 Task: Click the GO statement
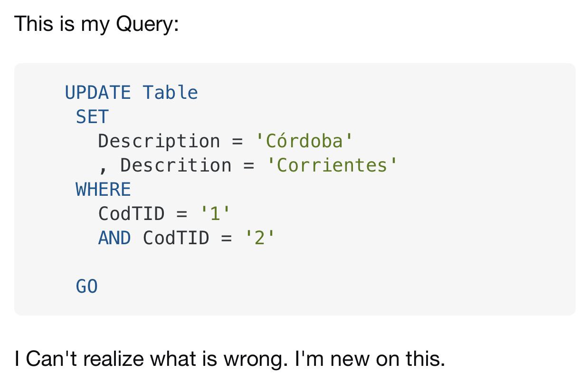[86, 286]
